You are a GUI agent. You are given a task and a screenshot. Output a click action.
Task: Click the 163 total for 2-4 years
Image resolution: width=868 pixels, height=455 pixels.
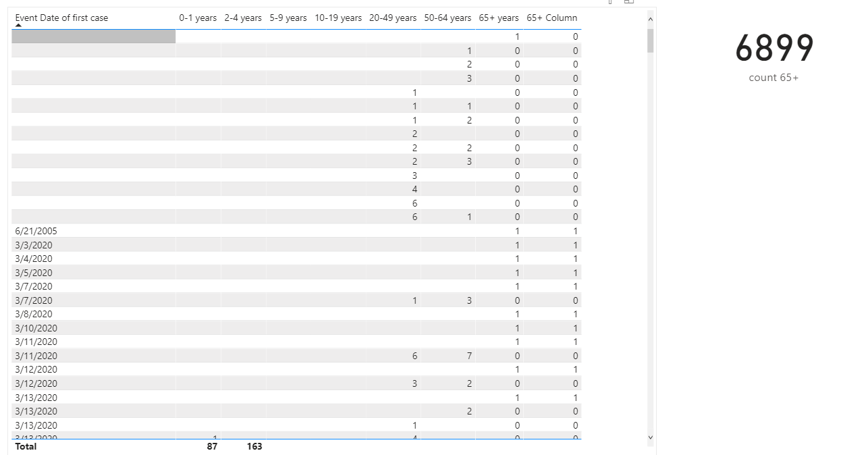(x=254, y=446)
